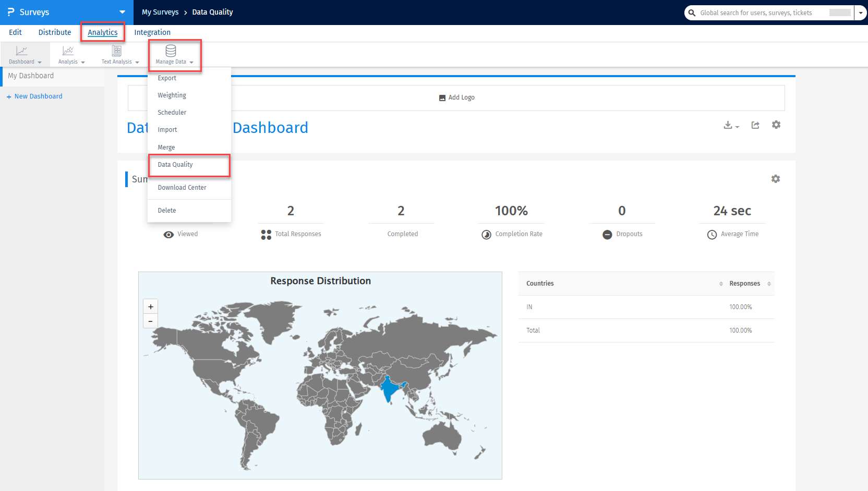The image size is (868, 491).
Task: Click the share dashboard icon
Action: [755, 125]
